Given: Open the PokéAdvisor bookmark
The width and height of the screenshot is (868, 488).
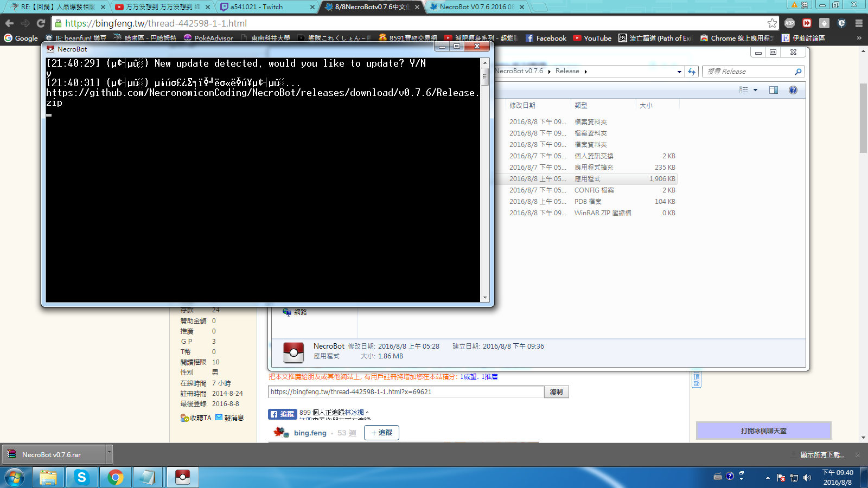Looking at the screenshot, I should (x=208, y=38).
